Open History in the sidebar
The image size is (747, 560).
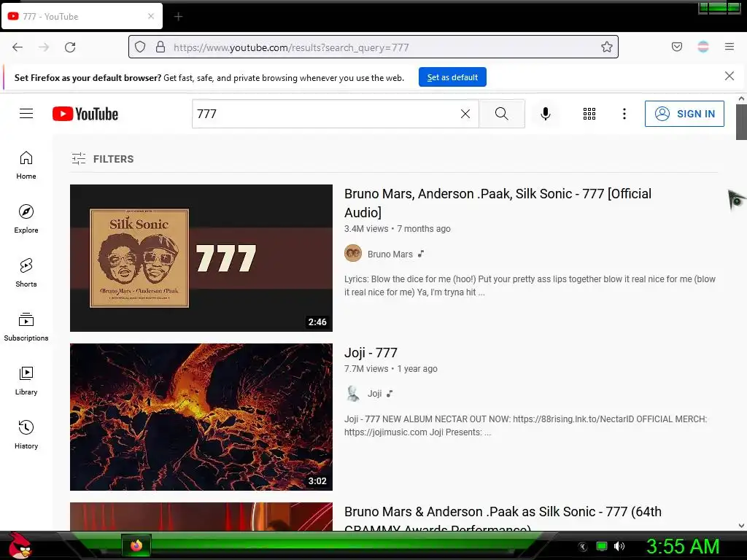click(x=26, y=435)
